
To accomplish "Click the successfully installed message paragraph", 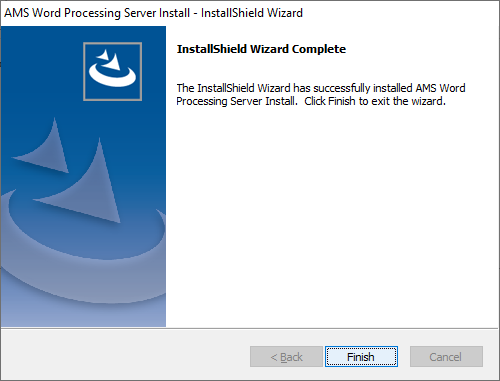I will (x=321, y=94).
